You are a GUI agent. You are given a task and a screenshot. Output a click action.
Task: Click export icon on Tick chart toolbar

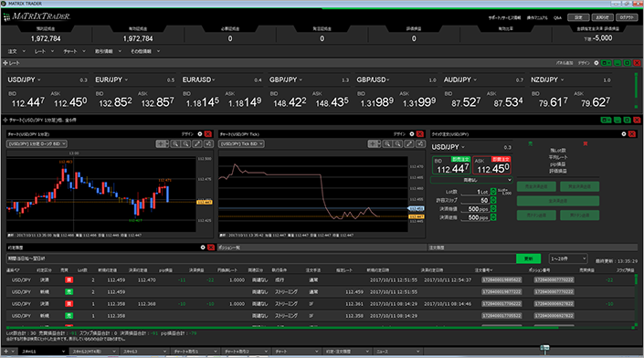pos(420,143)
